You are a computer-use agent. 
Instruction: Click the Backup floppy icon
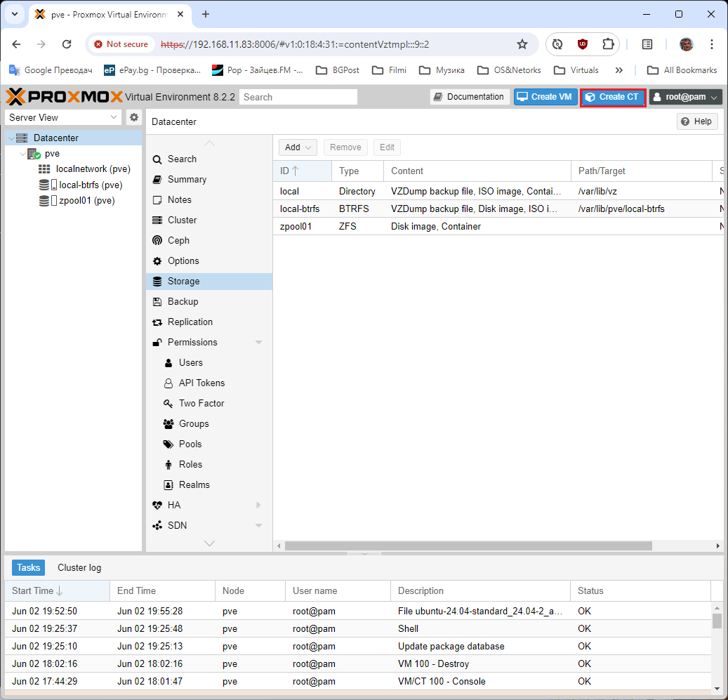tap(157, 302)
